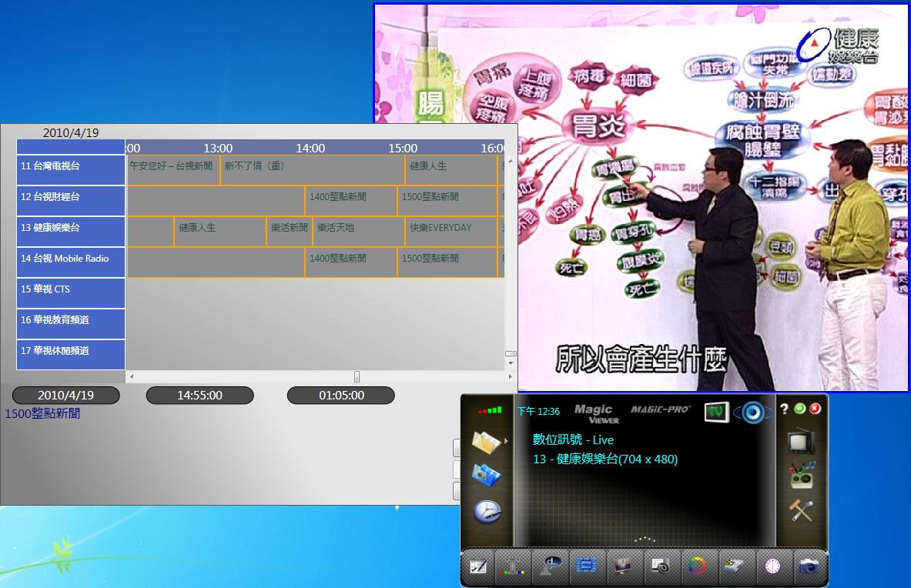This screenshot has width=911, height=588.
Task: Click the signal strength bars indicator
Action: pyautogui.click(x=490, y=410)
